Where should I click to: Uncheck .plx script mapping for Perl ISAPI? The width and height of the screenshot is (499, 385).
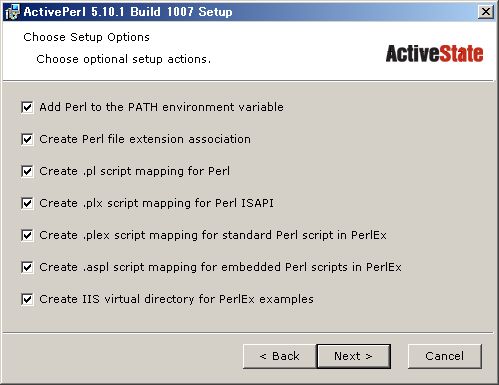[x=27, y=203]
